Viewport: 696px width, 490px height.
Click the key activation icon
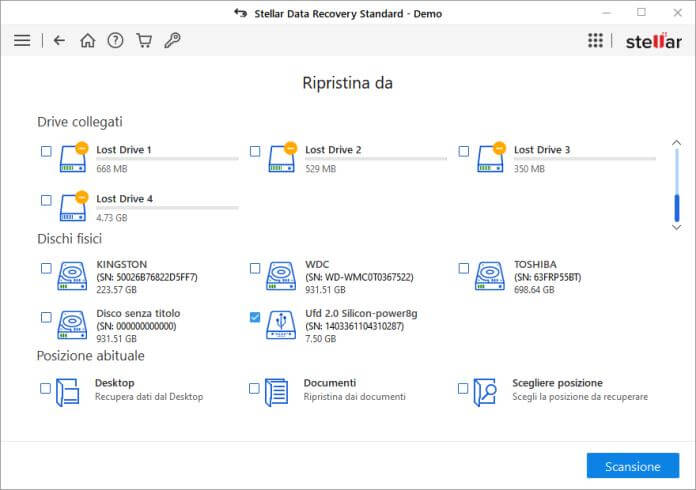[x=171, y=41]
